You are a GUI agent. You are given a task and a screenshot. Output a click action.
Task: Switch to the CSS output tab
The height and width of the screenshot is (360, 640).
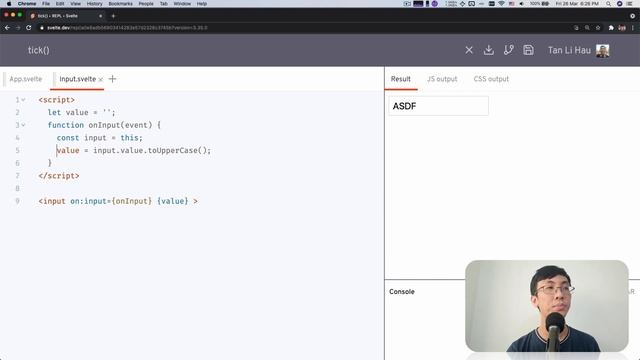tap(491, 79)
